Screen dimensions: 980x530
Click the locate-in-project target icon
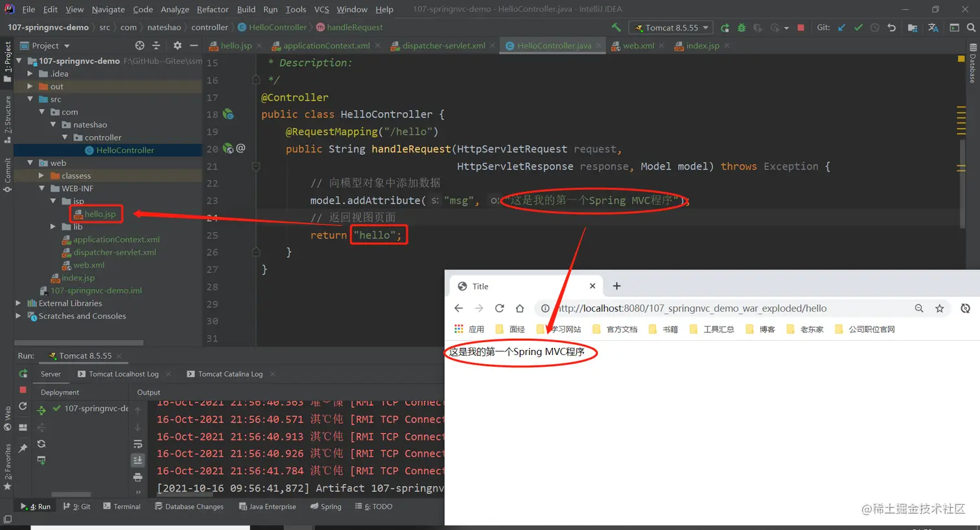tap(139, 45)
